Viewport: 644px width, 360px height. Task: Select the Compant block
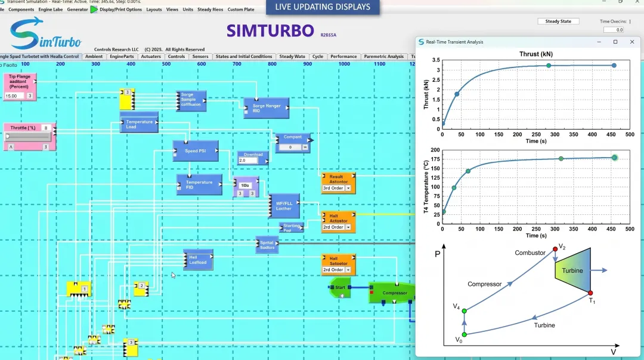tap(292, 142)
